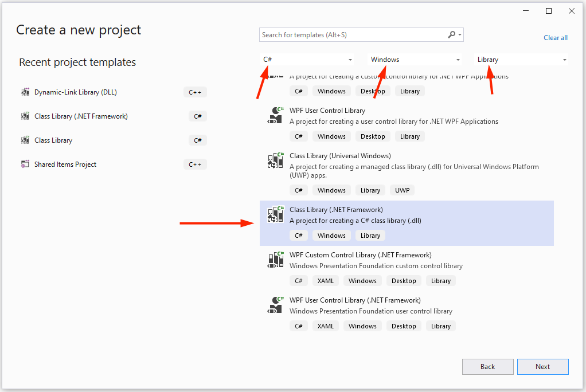Maximize the Create a new project window

(x=549, y=11)
